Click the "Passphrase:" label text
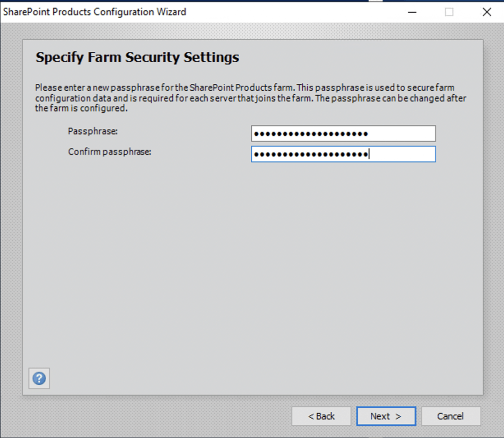Image resolution: width=504 pixels, height=438 pixels. point(93,131)
